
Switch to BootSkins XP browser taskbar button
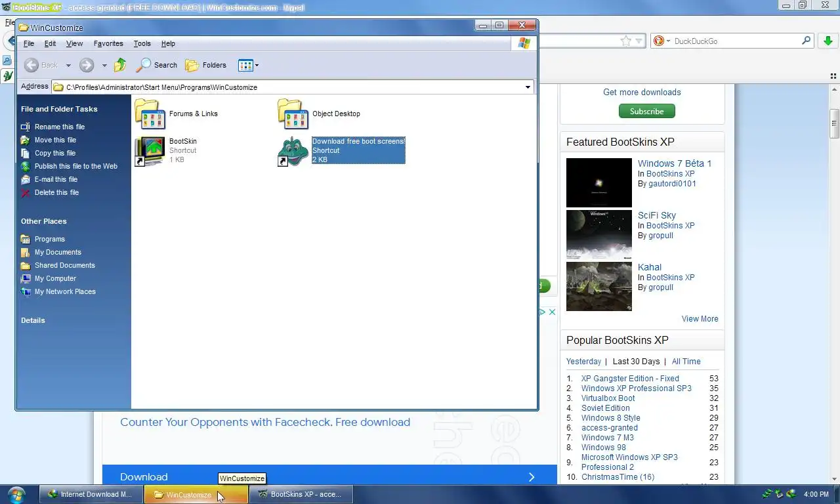(x=301, y=495)
